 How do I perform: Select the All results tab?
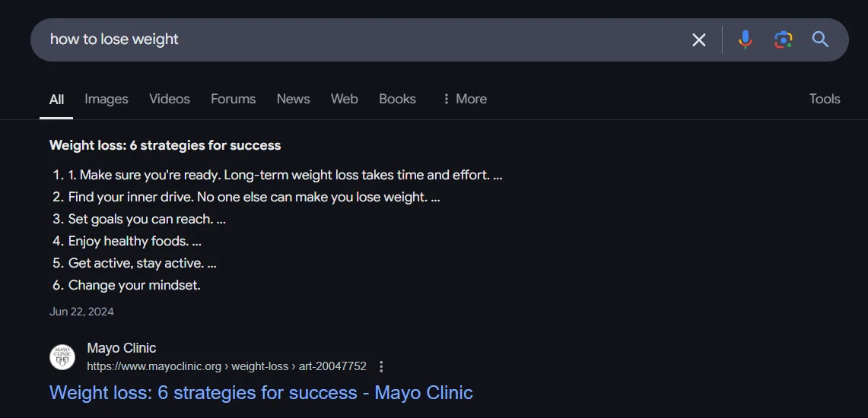[56, 100]
